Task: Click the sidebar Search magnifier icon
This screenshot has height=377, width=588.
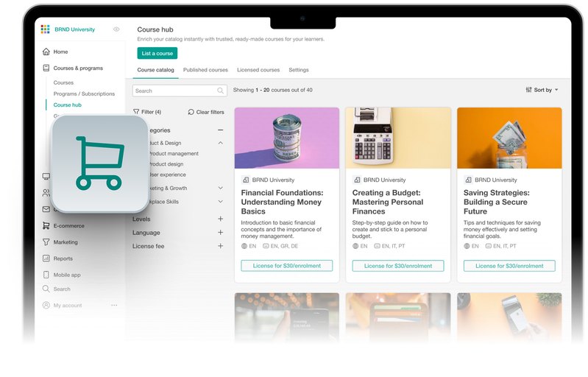Action: point(46,289)
